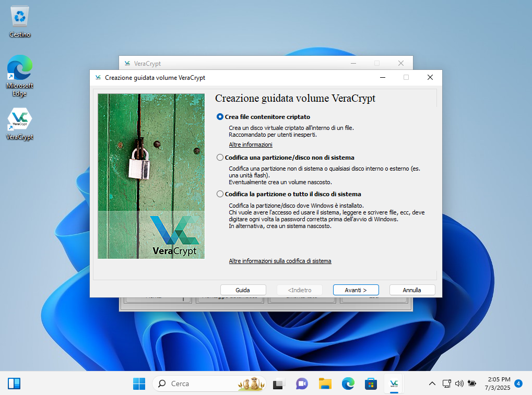Open the widgets panel icon in taskbar

[x=14, y=384]
